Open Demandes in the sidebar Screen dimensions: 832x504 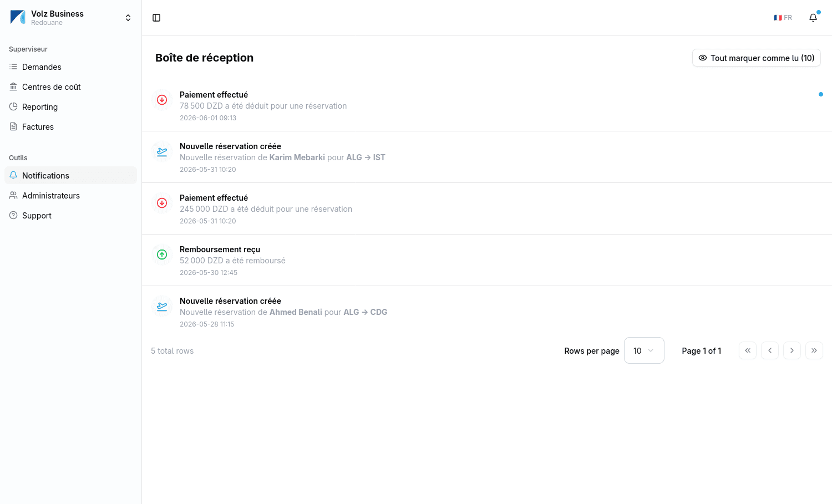click(70, 67)
